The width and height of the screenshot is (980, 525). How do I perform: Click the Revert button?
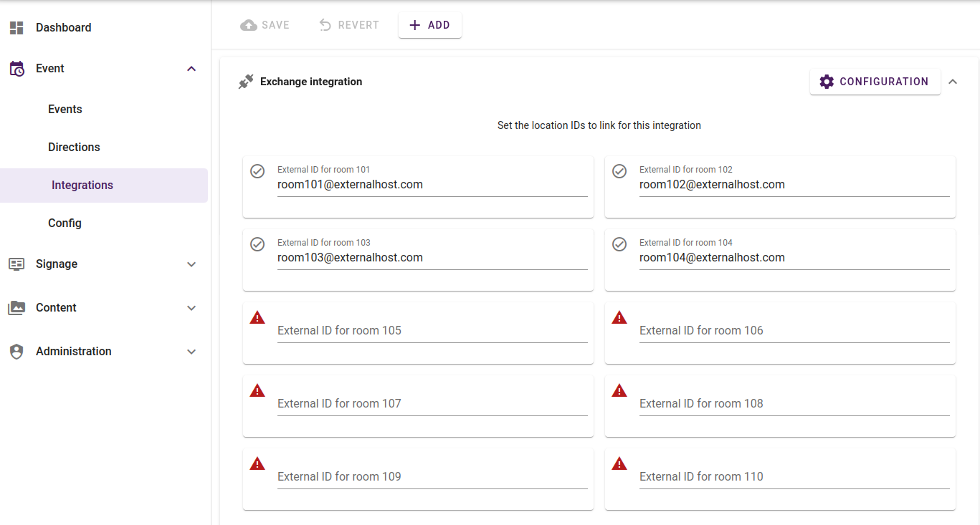[x=348, y=25]
